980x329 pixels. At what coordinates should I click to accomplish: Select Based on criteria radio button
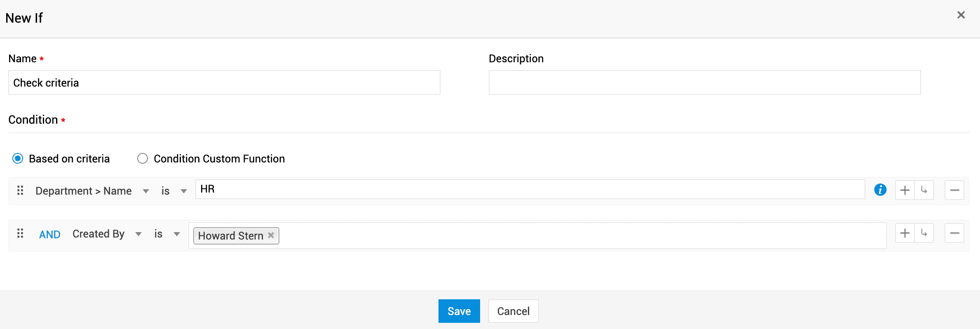coord(18,159)
